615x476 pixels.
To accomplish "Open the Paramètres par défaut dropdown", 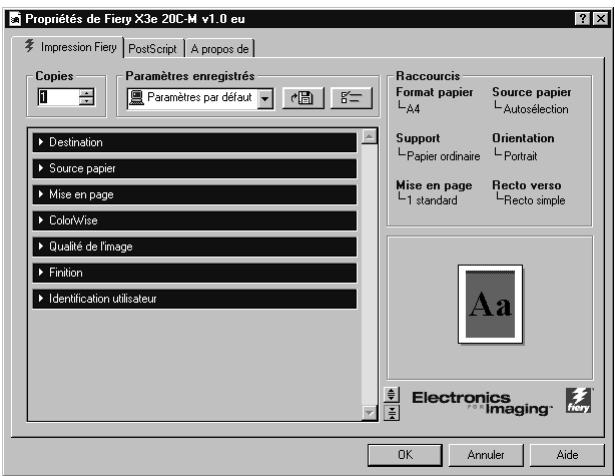I will [x=265, y=98].
